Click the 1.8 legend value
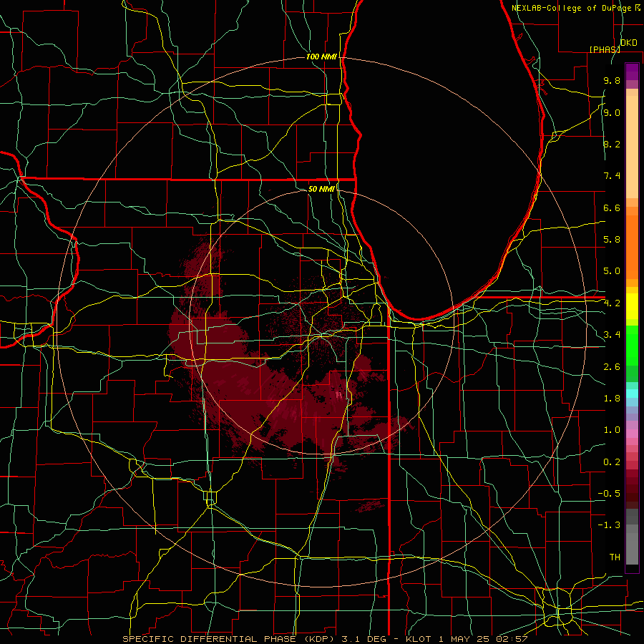Viewport: 644px width, 644px height. coord(612,399)
